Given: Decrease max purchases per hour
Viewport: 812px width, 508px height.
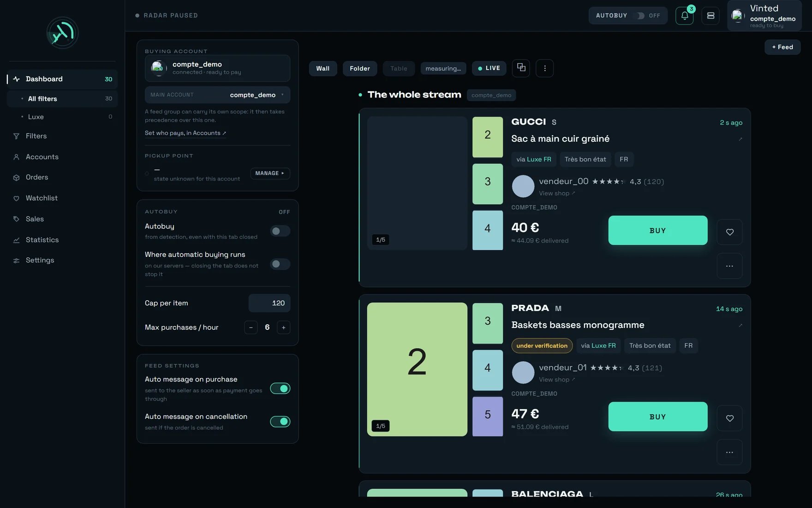Looking at the screenshot, I should (x=251, y=327).
